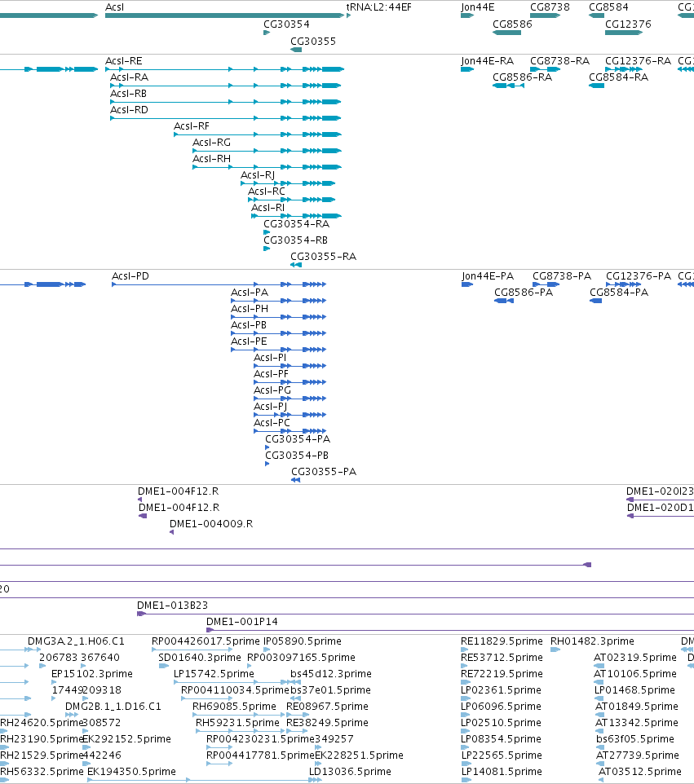694x784 pixels.
Task: Select the RE11829.5prime EST
Action: click(464, 650)
